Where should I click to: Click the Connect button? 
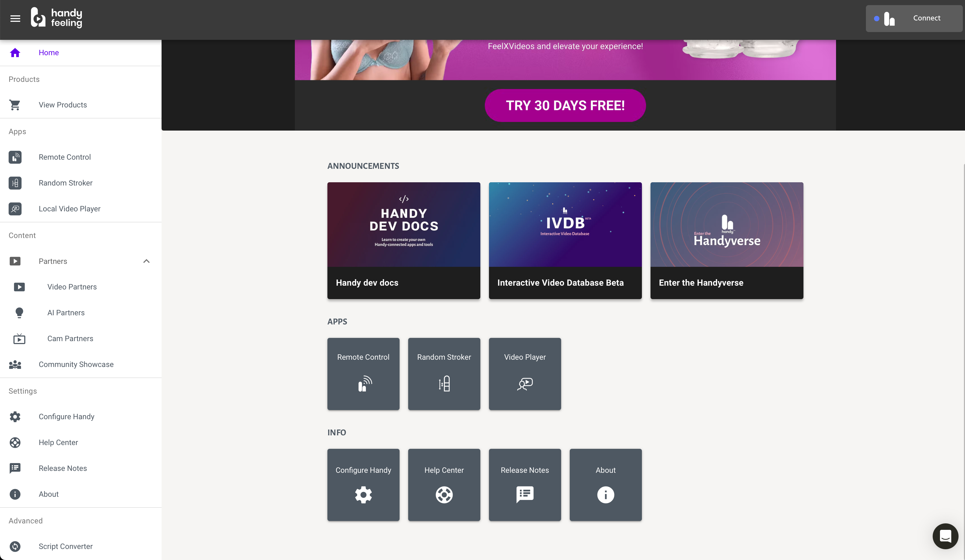[x=914, y=18]
